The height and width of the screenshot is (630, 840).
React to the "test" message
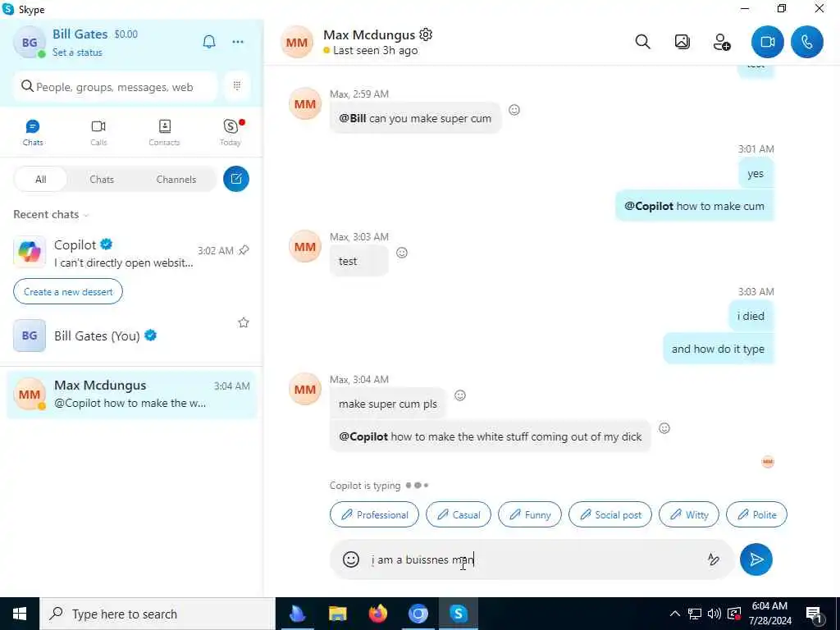(402, 253)
